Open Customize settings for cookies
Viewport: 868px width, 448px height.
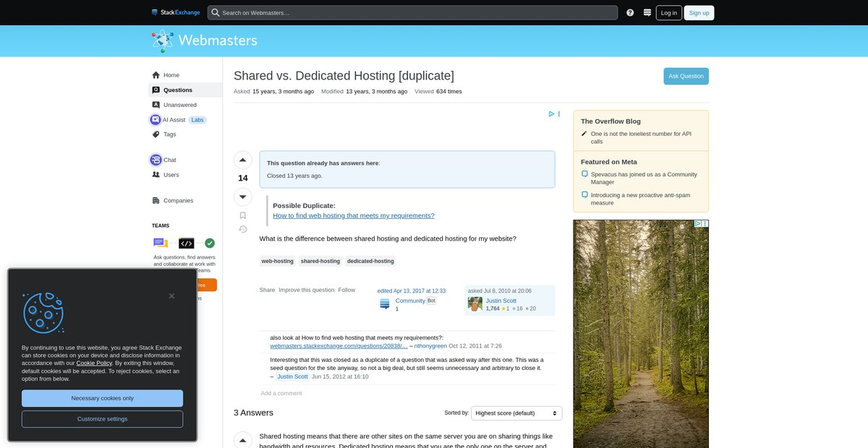pyautogui.click(x=102, y=419)
